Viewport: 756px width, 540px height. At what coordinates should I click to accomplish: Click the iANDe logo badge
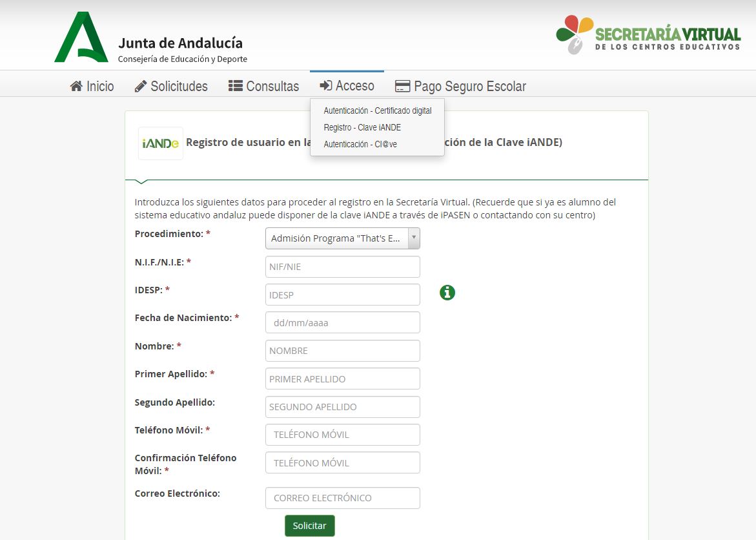[160, 142]
